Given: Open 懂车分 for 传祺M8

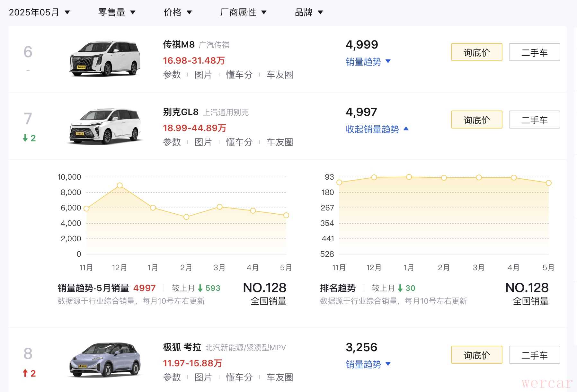Looking at the screenshot, I should [x=239, y=75].
